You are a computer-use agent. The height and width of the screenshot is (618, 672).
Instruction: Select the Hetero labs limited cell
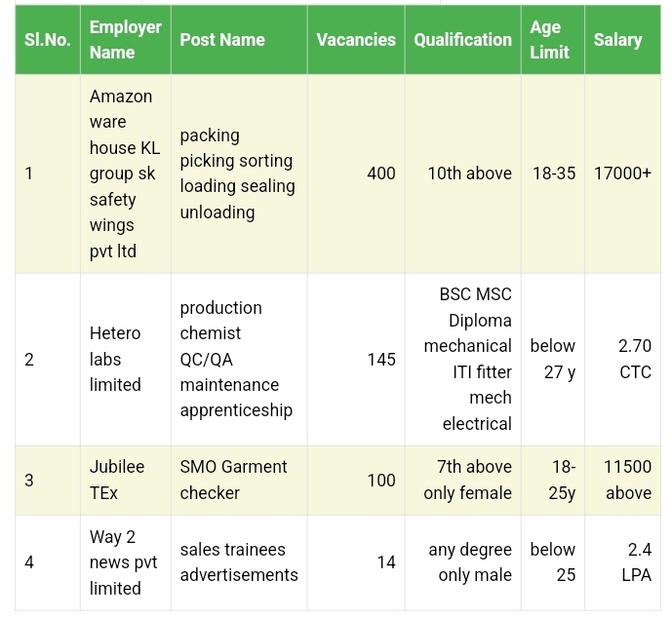pos(126,360)
